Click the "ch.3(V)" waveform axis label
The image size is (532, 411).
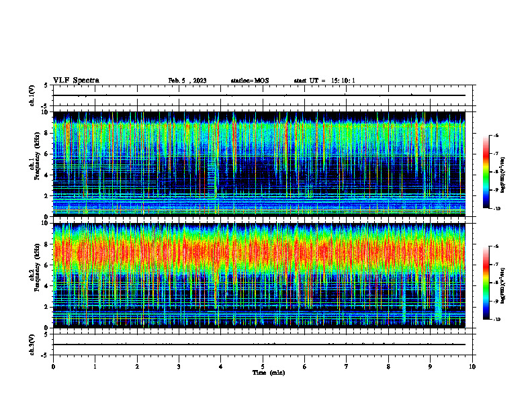click(x=32, y=345)
